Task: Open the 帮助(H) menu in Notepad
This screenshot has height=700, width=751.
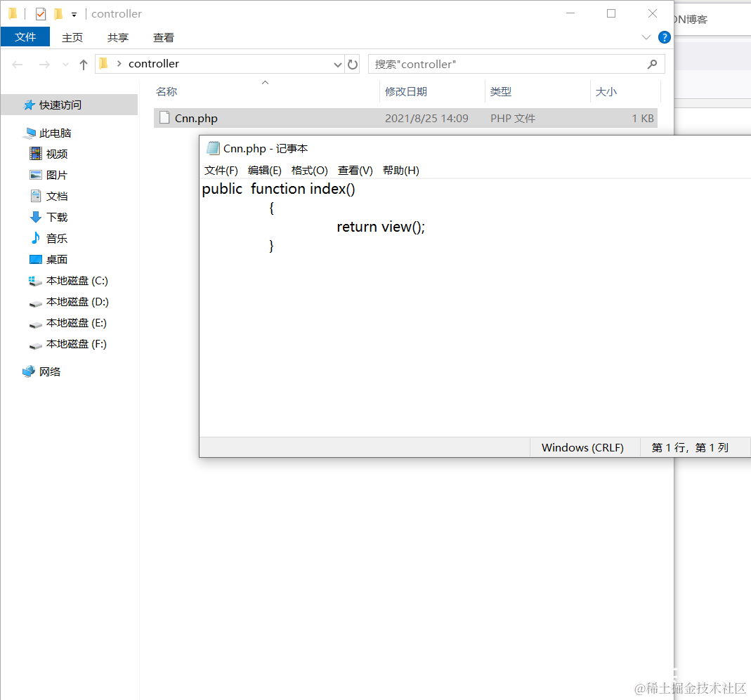Action: 400,170
